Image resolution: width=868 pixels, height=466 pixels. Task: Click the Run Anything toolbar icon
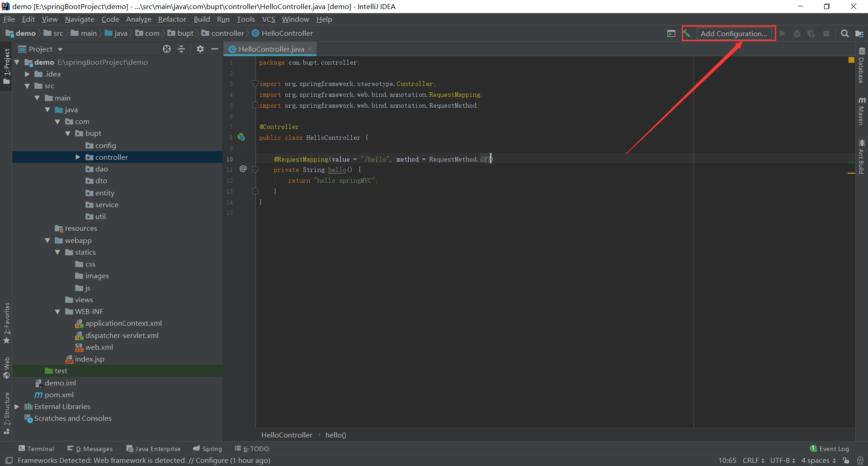pos(671,33)
